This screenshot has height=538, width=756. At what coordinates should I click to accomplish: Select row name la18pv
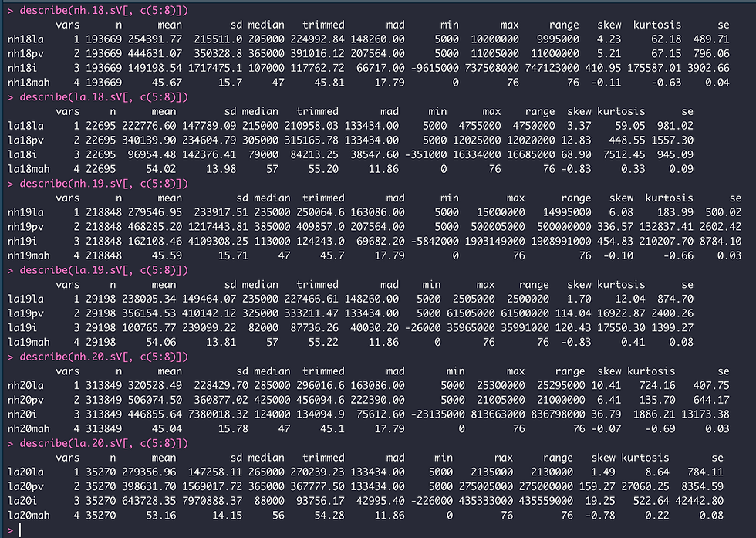point(25,140)
